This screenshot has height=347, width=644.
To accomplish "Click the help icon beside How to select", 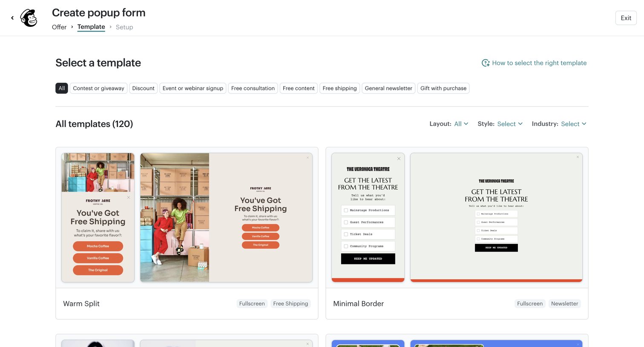I will click(486, 63).
